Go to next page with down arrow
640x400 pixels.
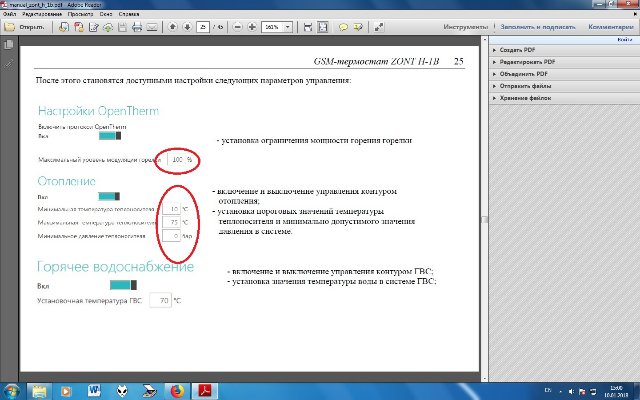tap(184, 27)
